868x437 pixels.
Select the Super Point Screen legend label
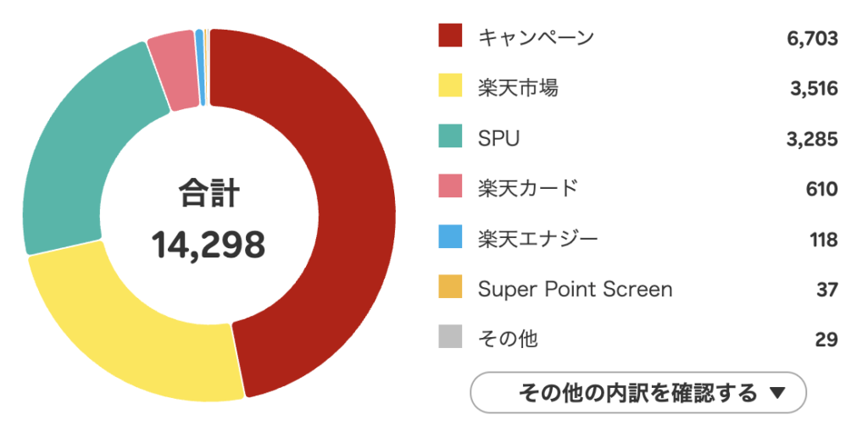tap(575, 289)
